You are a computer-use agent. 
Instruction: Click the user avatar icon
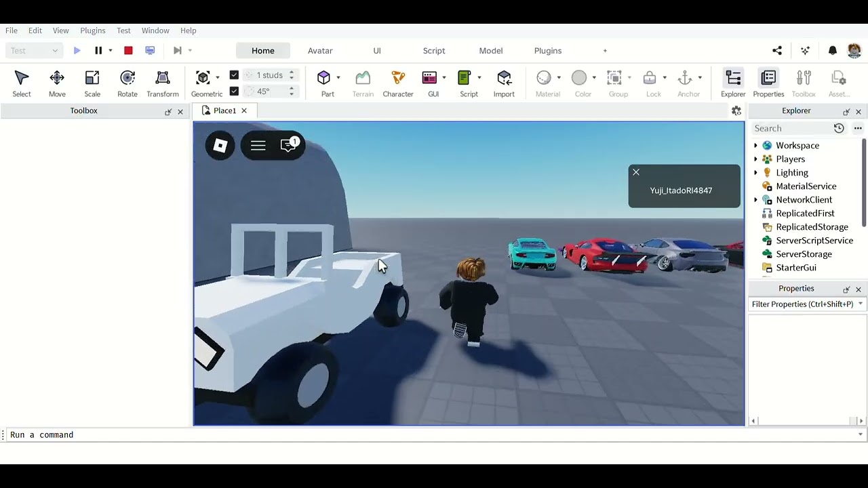click(x=854, y=51)
